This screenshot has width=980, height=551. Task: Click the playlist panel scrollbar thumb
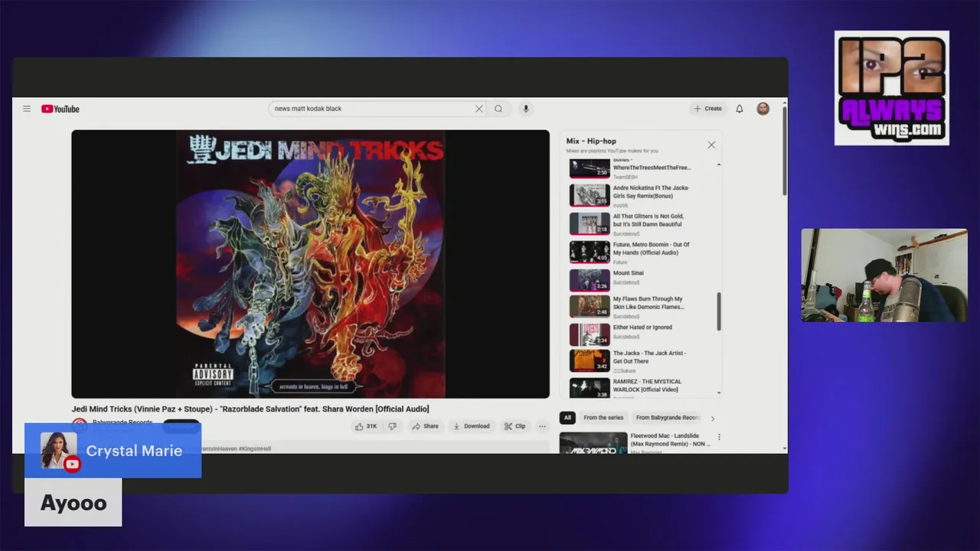point(718,311)
